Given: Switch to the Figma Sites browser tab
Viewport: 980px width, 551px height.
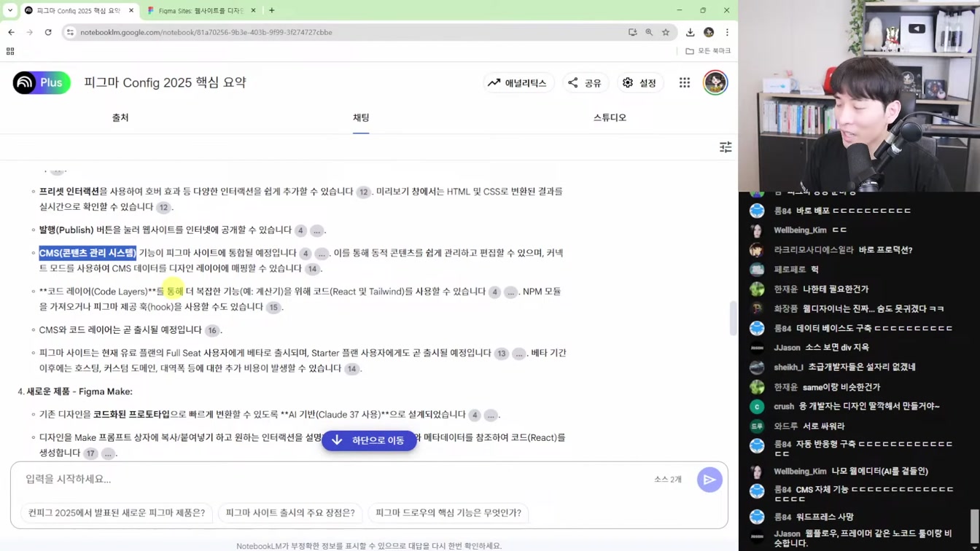Looking at the screenshot, I should pyautogui.click(x=201, y=10).
